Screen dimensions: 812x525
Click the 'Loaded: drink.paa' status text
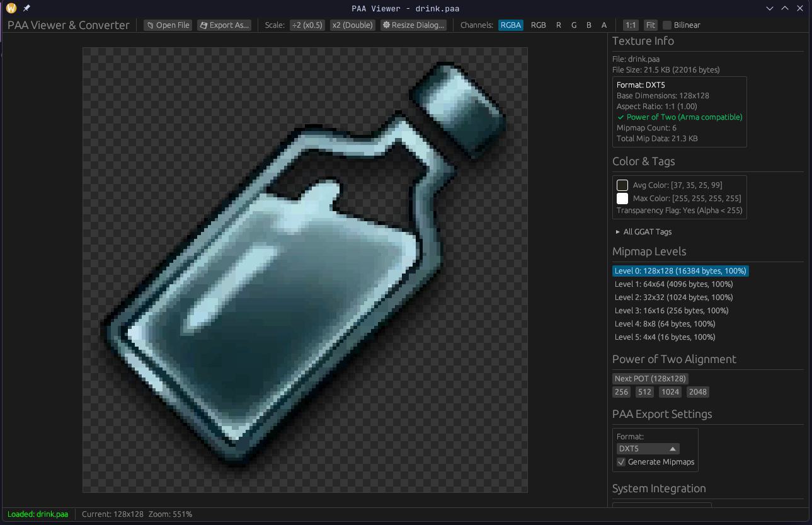coord(38,514)
